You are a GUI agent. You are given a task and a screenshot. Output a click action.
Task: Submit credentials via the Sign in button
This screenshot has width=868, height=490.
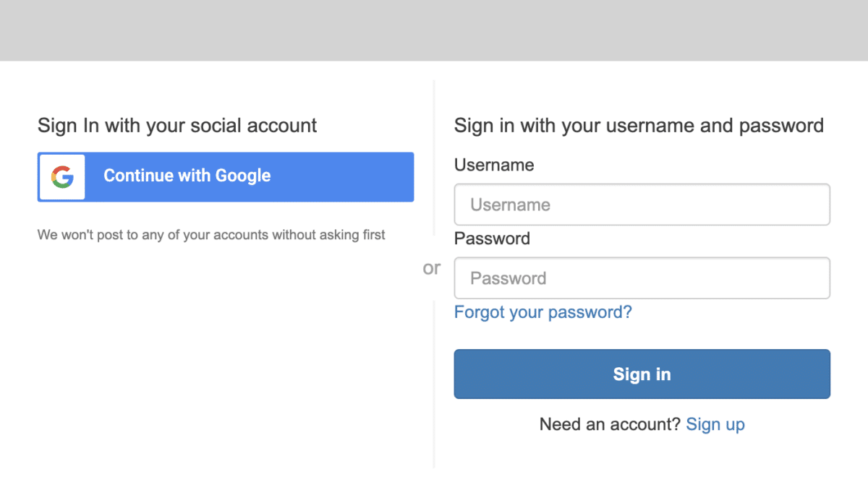[642, 374]
